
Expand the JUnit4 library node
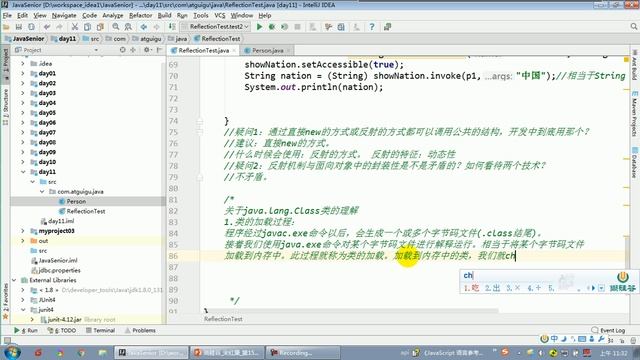(23, 300)
